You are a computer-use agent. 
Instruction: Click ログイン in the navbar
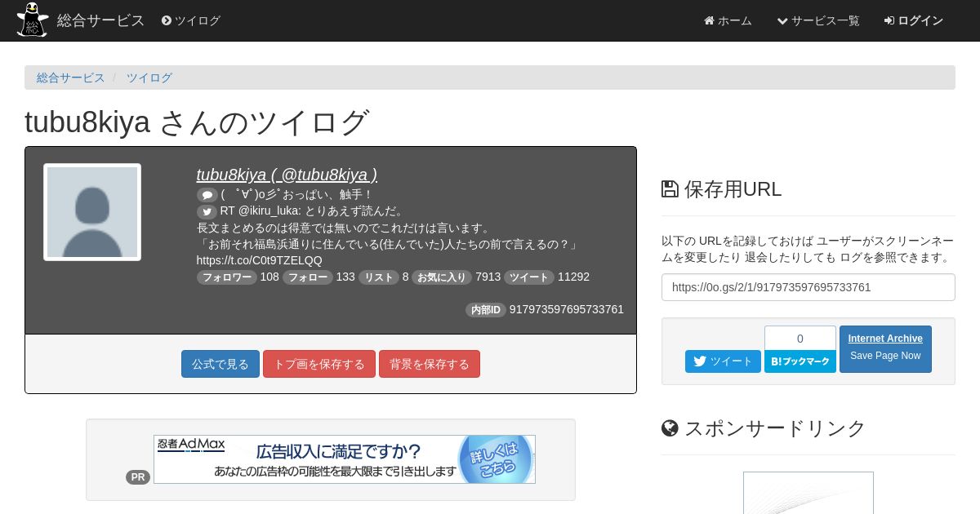tap(913, 20)
